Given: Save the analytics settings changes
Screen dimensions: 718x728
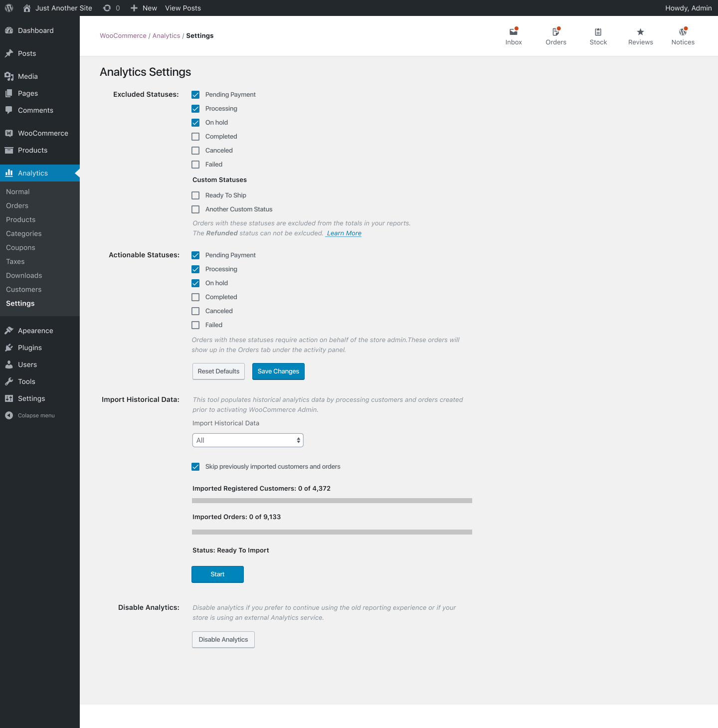Looking at the screenshot, I should tap(278, 371).
